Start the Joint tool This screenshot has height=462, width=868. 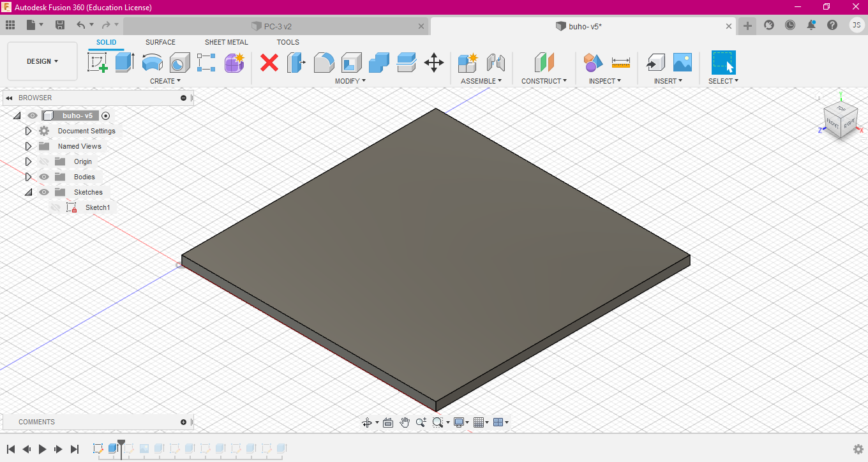(496, 63)
